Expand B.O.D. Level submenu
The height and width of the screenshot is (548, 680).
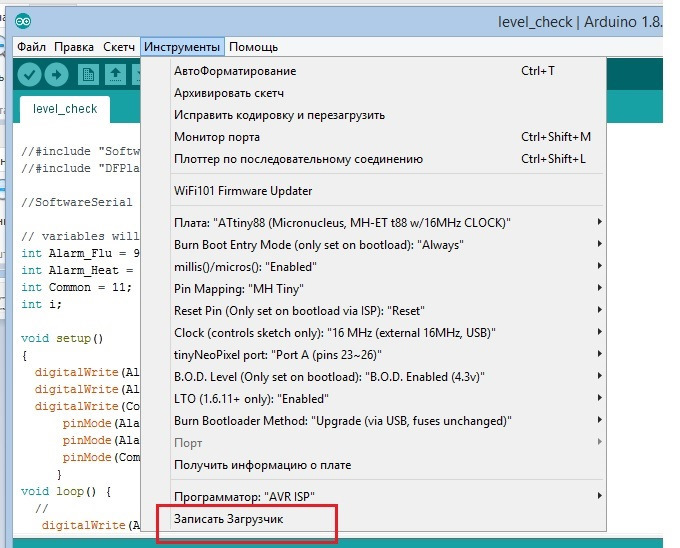tap(373, 377)
